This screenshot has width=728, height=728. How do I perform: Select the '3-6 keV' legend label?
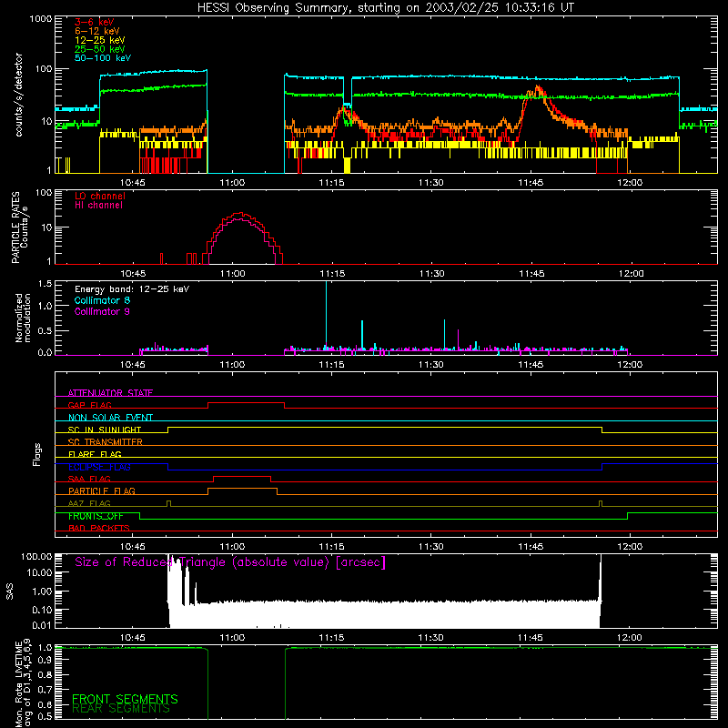94,22
